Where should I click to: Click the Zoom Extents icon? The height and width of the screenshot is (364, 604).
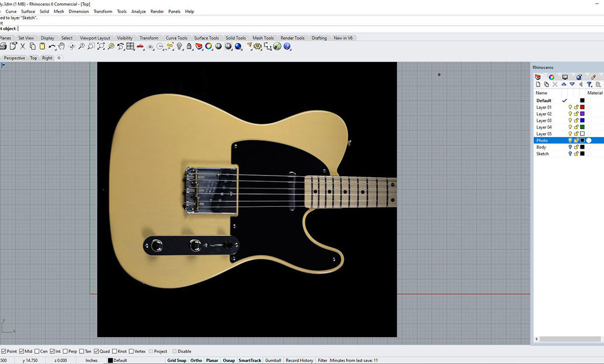point(101,46)
